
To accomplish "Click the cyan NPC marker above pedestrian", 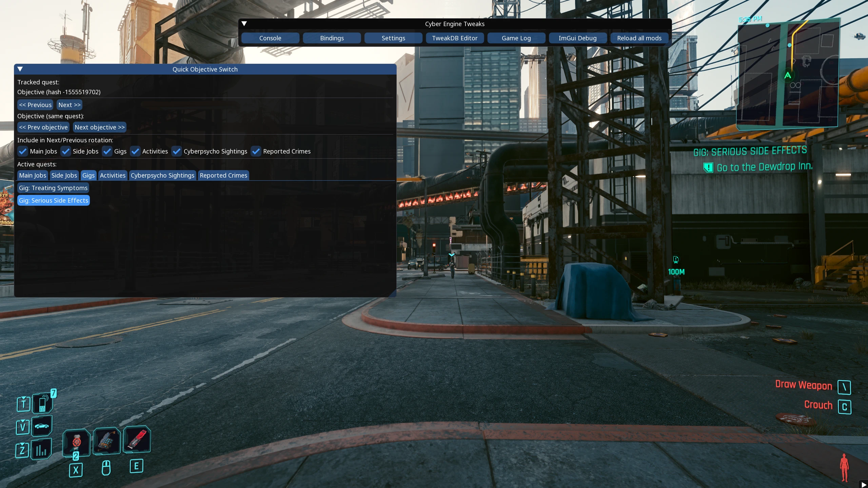I will pos(452,255).
